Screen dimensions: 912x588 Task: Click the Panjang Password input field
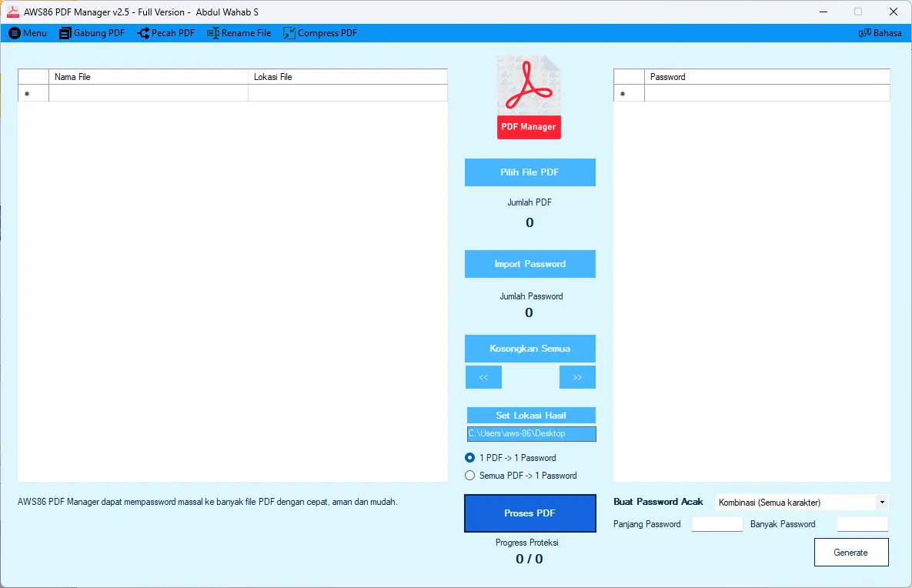coord(716,524)
